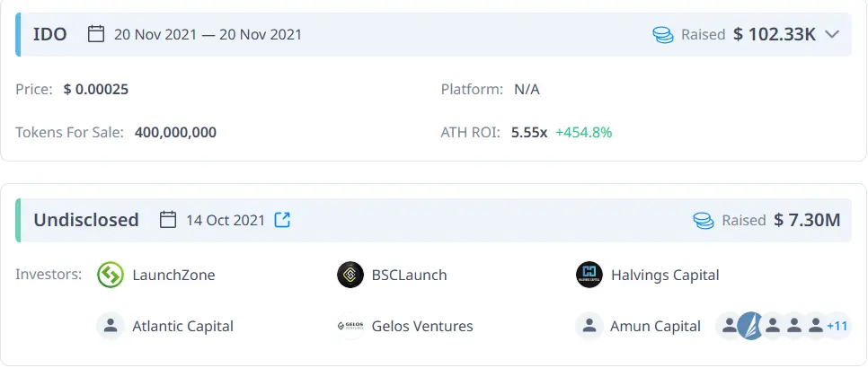Click the Amun Capital investor name
Image resolution: width=868 pixels, height=368 pixels.
655,326
